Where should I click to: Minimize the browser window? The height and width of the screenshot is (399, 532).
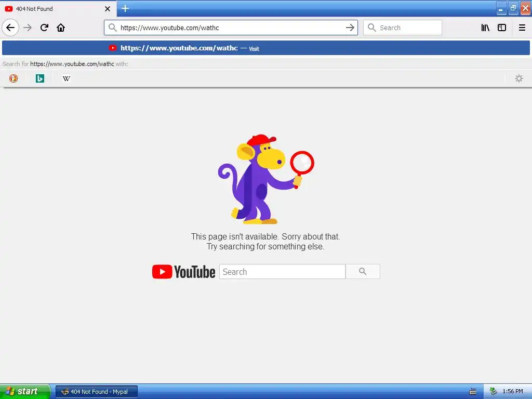click(x=501, y=8)
